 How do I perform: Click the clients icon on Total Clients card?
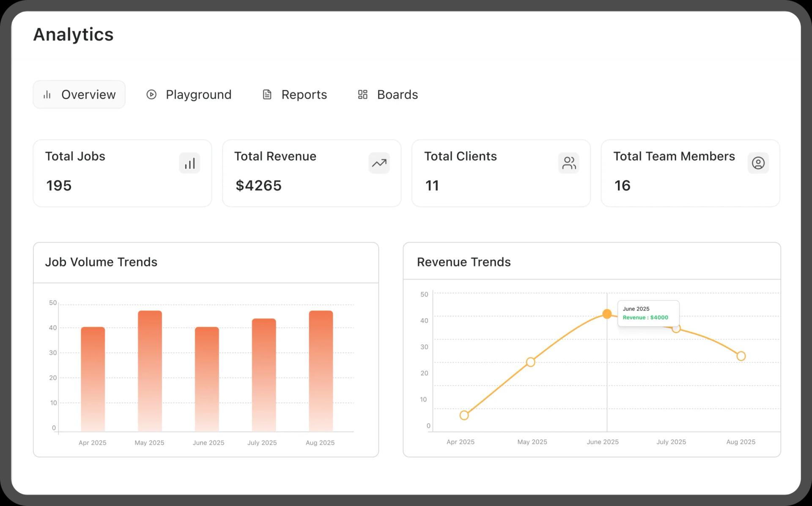pyautogui.click(x=569, y=163)
